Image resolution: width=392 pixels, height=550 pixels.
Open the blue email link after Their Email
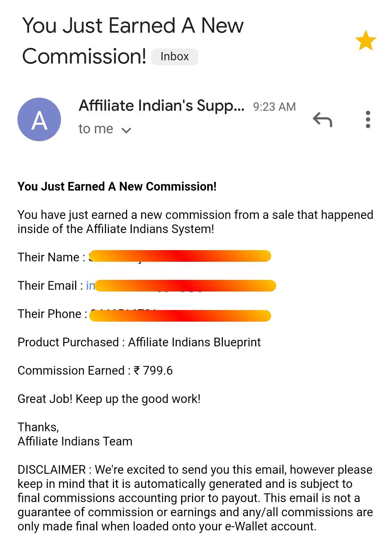(x=90, y=286)
